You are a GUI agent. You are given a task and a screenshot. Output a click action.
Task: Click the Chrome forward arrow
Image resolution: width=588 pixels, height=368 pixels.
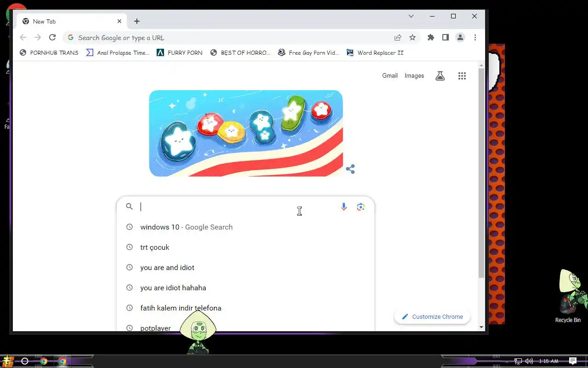point(38,38)
